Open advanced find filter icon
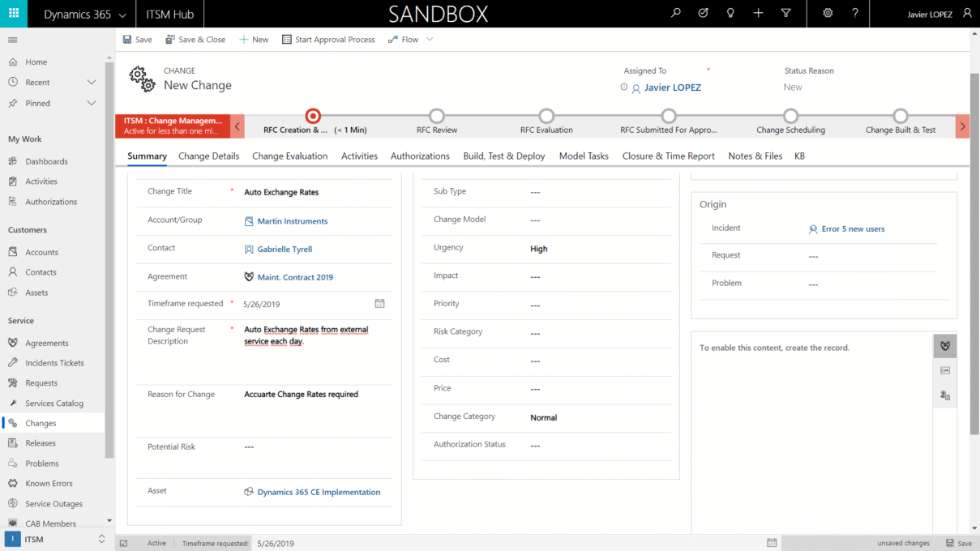 (785, 13)
